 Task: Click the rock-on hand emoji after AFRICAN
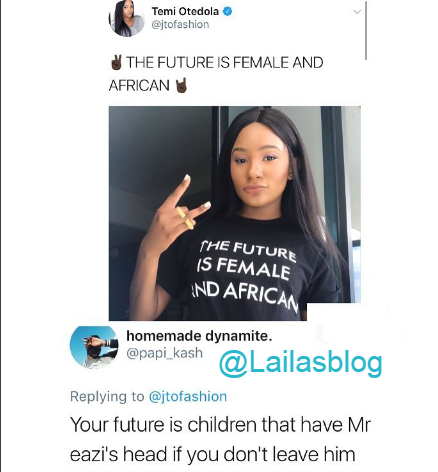click(181, 85)
